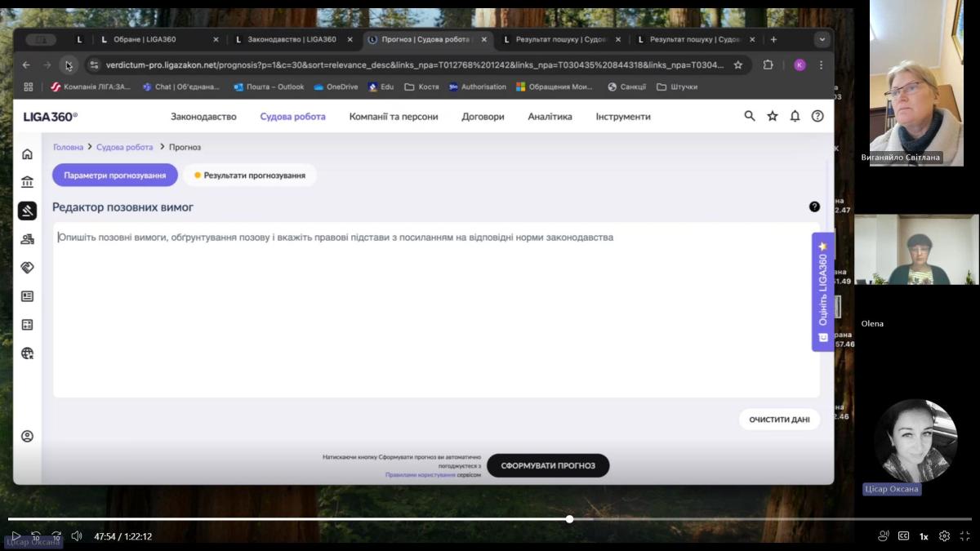This screenshot has width=980, height=551.
Task: Click the legislation building icon in sidebar
Action: click(x=27, y=182)
